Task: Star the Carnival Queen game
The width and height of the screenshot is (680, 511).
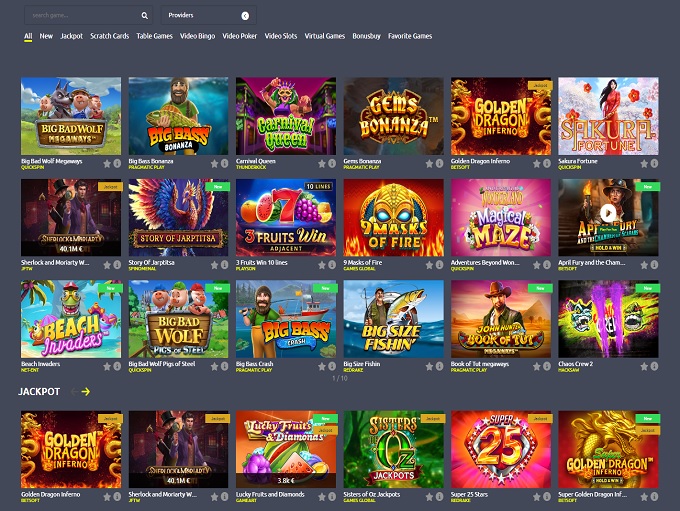Action: pyautogui.click(x=321, y=163)
